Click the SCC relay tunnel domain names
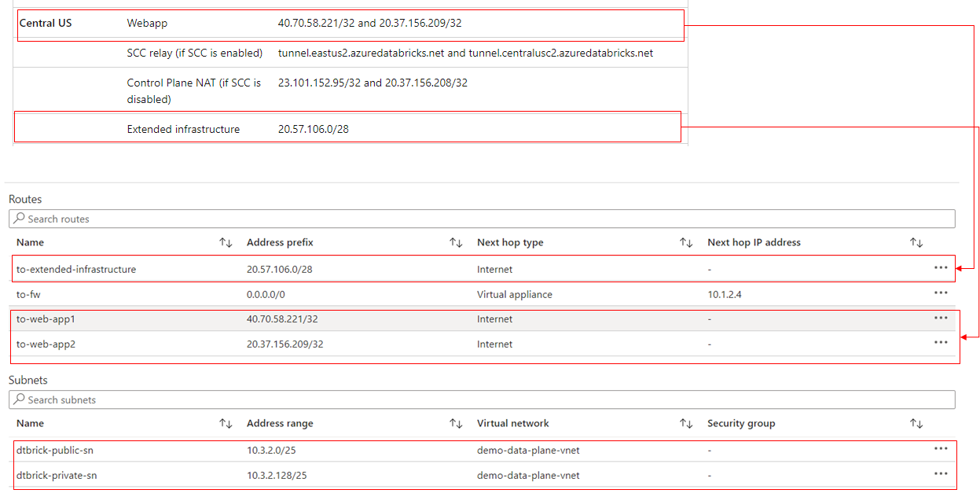 pos(465,53)
